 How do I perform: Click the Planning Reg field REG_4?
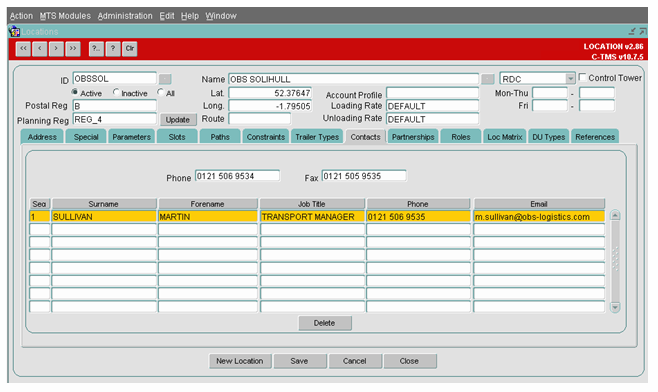click(115, 119)
